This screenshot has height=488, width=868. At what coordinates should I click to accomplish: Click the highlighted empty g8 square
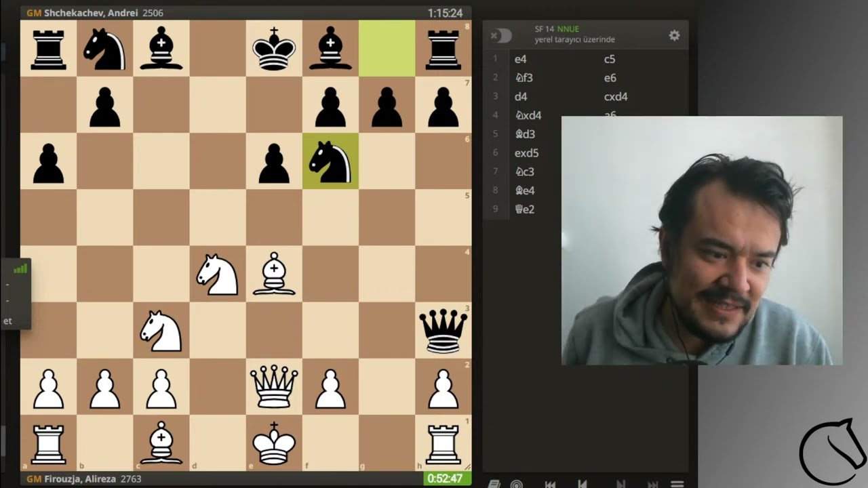point(387,49)
